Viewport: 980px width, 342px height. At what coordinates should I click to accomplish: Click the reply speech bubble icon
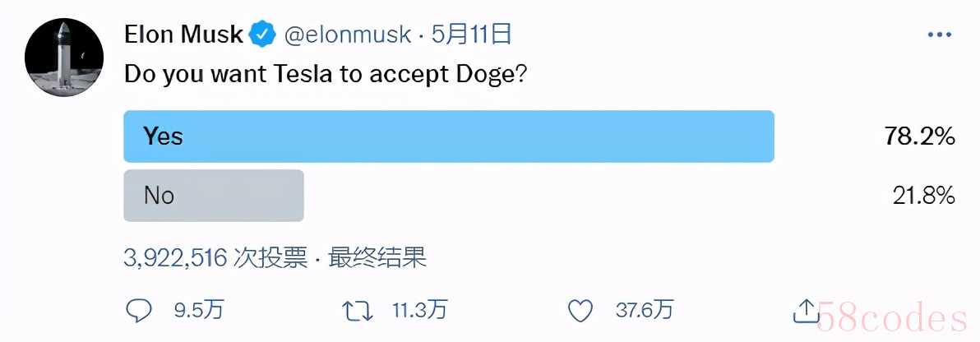pos(139,310)
